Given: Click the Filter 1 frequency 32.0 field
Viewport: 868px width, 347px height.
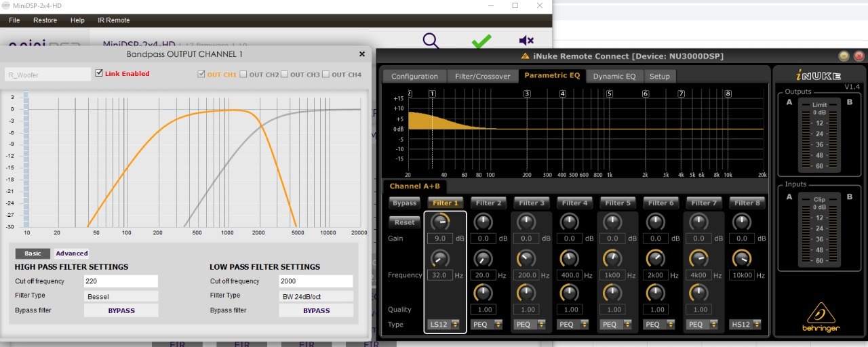Looking at the screenshot, I should click(x=440, y=275).
